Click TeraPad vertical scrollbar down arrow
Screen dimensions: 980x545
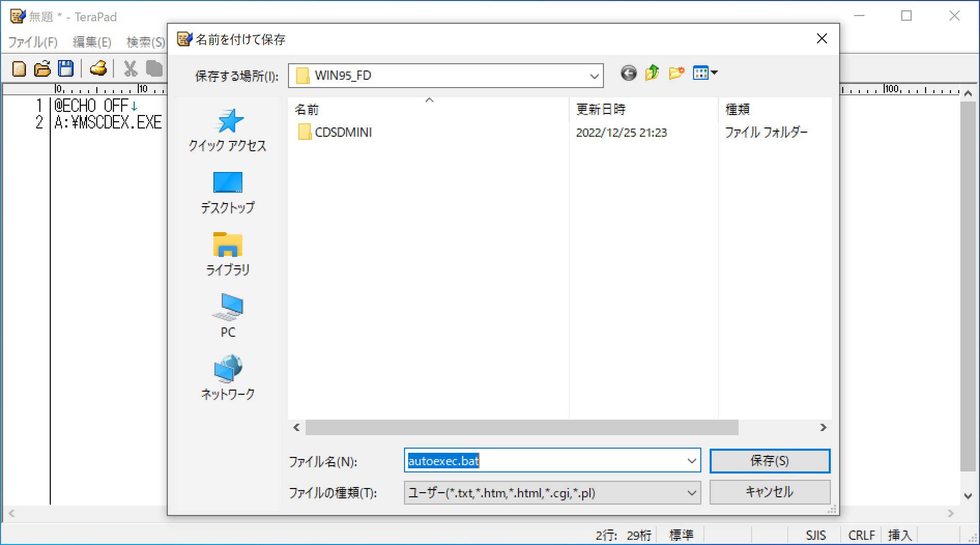(x=968, y=496)
